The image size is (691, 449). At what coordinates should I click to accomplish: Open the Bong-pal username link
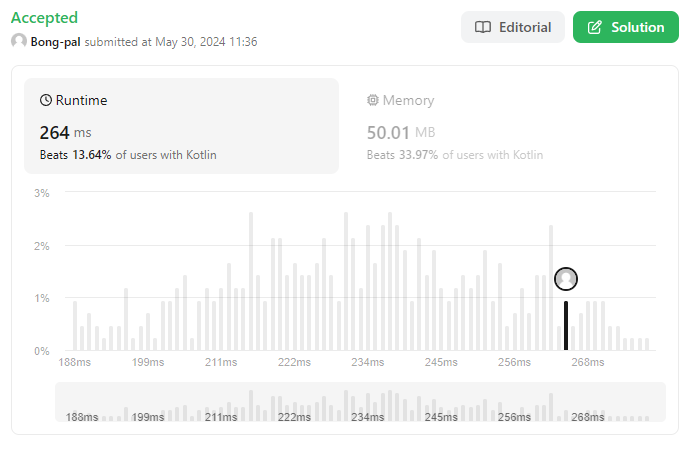click(x=57, y=42)
